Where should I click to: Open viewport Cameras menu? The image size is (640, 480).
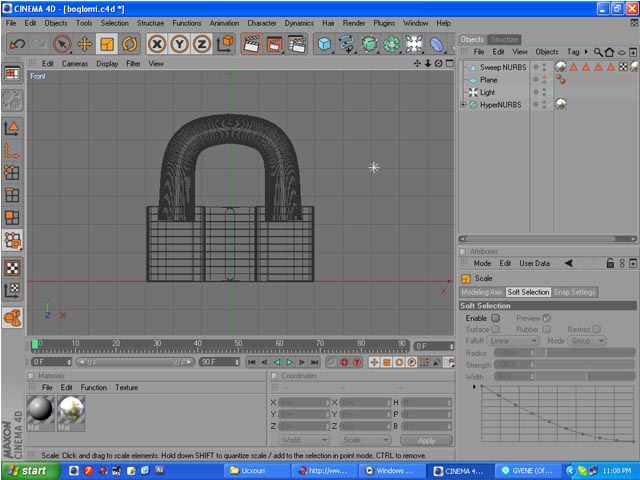coord(75,64)
